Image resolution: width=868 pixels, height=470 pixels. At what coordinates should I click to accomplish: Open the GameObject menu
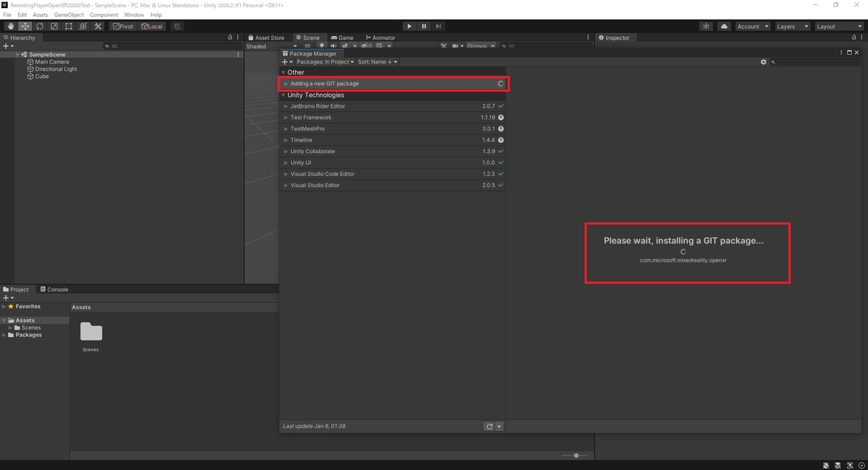[x=69, y=14]
